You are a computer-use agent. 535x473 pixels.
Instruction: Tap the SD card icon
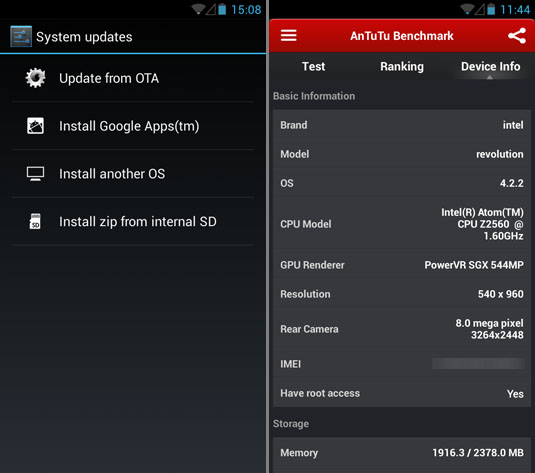click(35, 221)
